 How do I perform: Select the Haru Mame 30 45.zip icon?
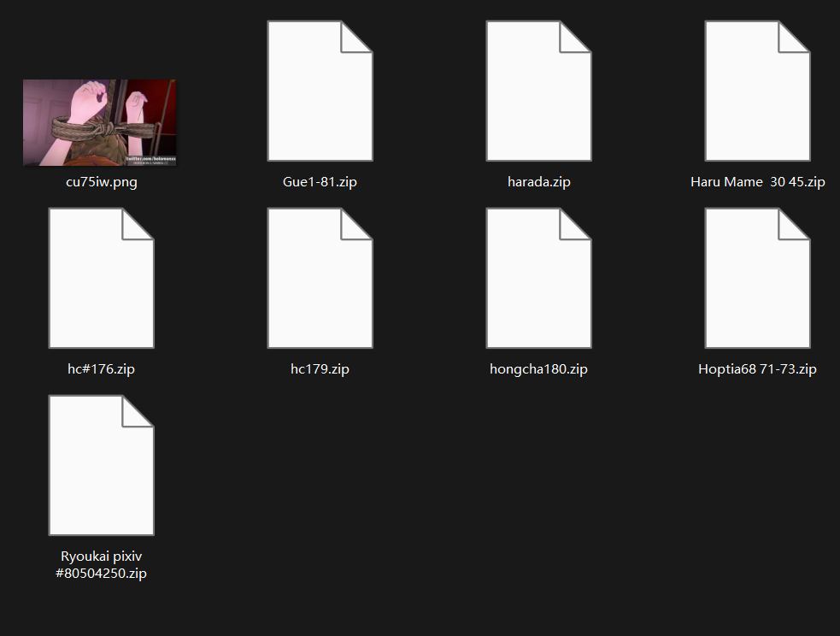pyautogui.click(x=757, y=91)
